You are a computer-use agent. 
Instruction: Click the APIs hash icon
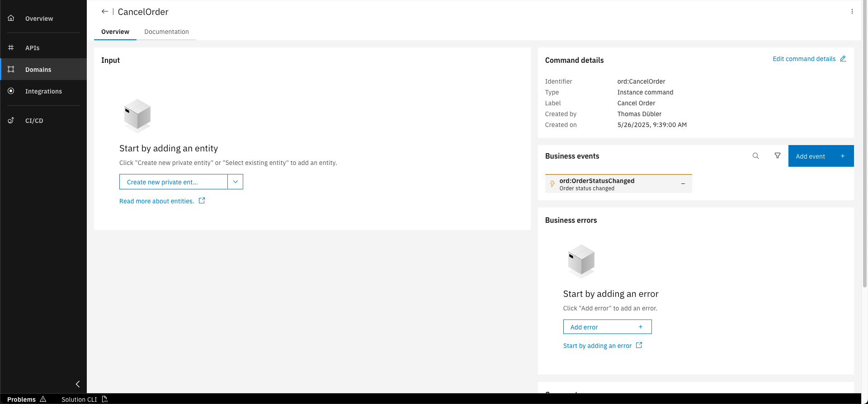[11, 47]
